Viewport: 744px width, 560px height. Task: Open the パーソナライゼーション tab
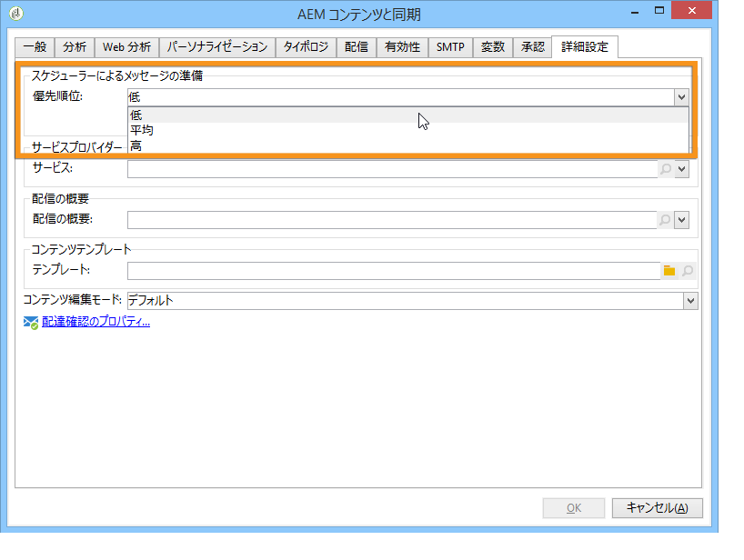pyautogui.click(x=217, y=47)
